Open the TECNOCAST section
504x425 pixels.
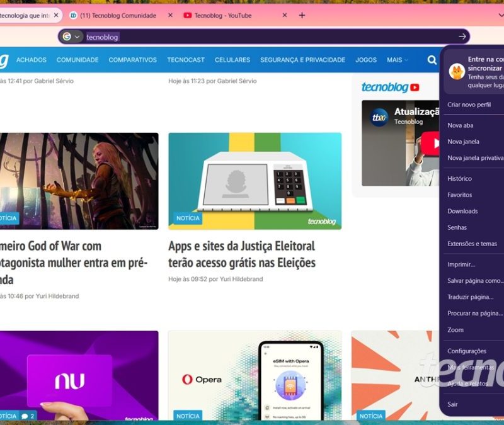point(186,60)
